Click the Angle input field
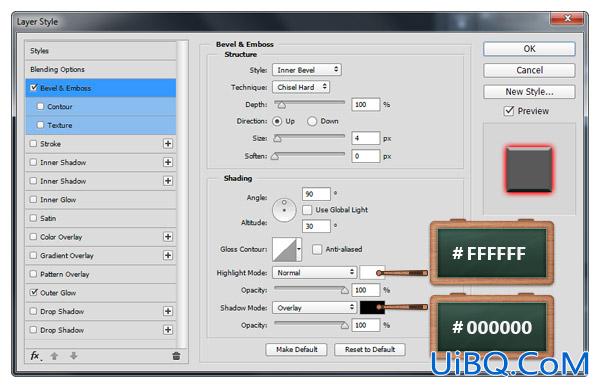 (316, 194)
